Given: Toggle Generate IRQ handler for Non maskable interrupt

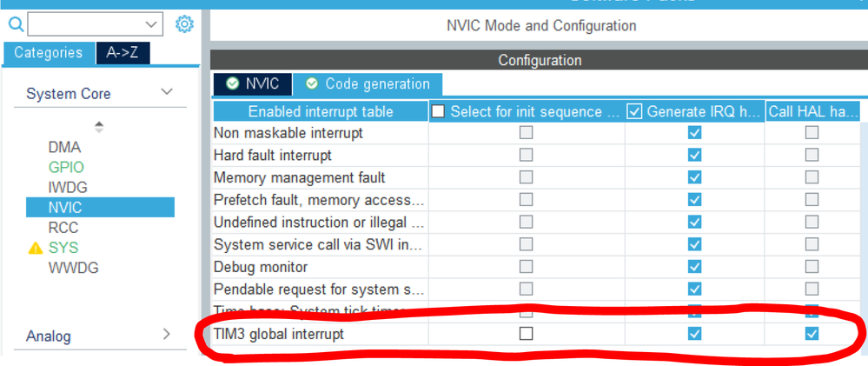Looking at the screenshot, I should [694, 133].
